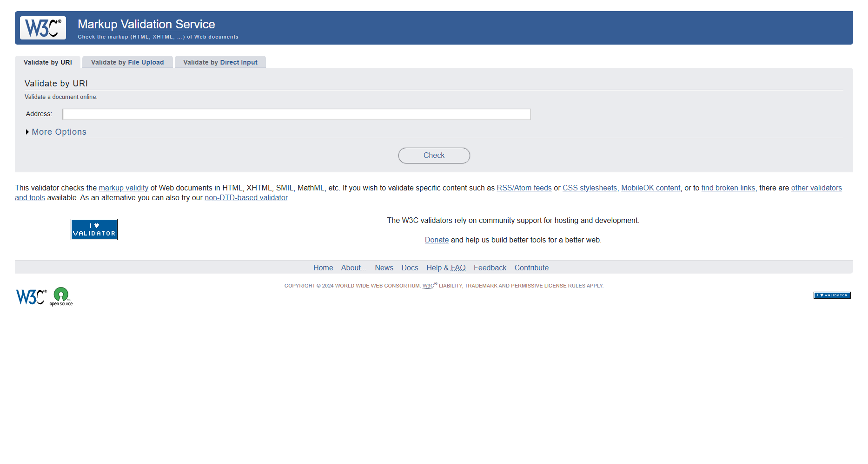The width and height of the screenshot is (868, 464).
Task: Switch to Validate by Direct Input tab
Action: point(220,62)
